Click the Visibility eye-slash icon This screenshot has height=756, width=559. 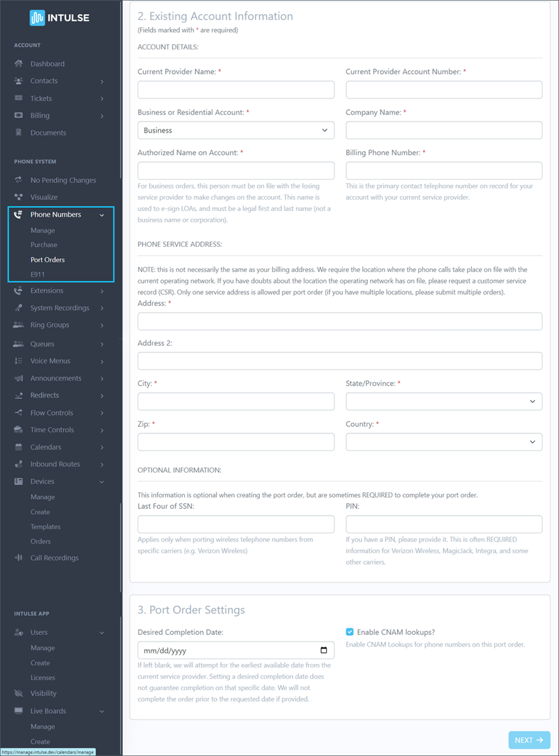(x=18, y=693)
